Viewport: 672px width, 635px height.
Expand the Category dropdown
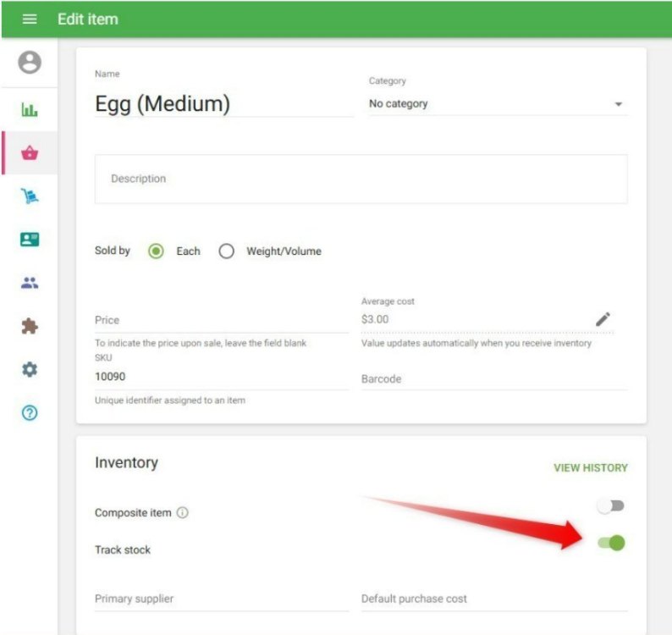[497, 104]
